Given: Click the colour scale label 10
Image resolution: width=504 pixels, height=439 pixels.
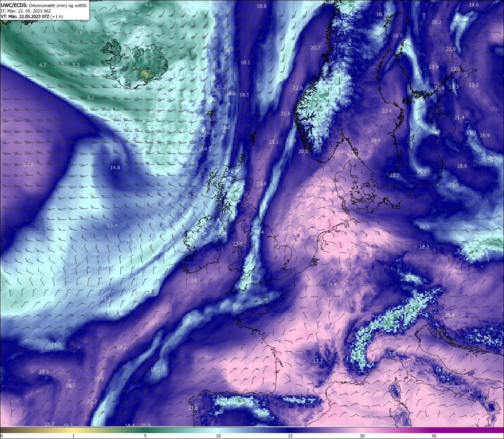Looking at the screenshot, I should [218, 436].
